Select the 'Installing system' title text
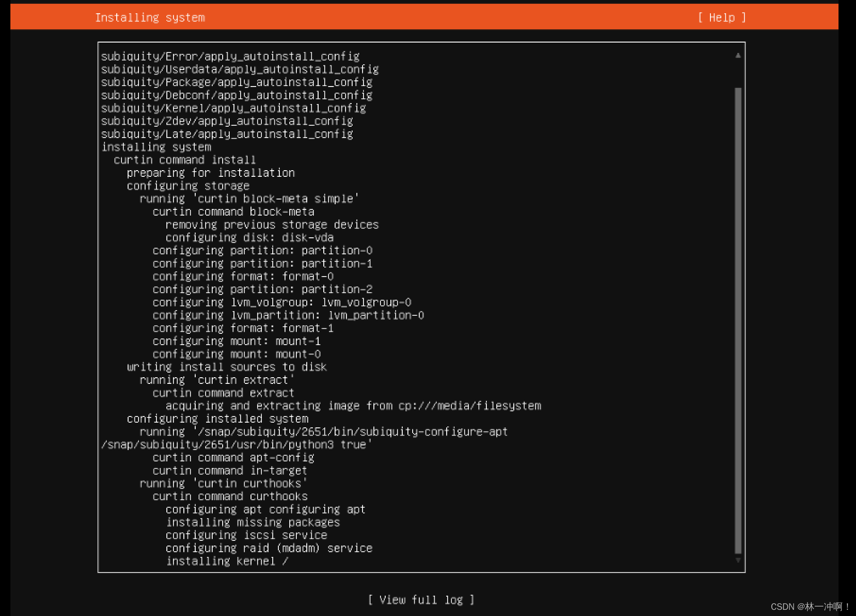 (x=150, y=17)
